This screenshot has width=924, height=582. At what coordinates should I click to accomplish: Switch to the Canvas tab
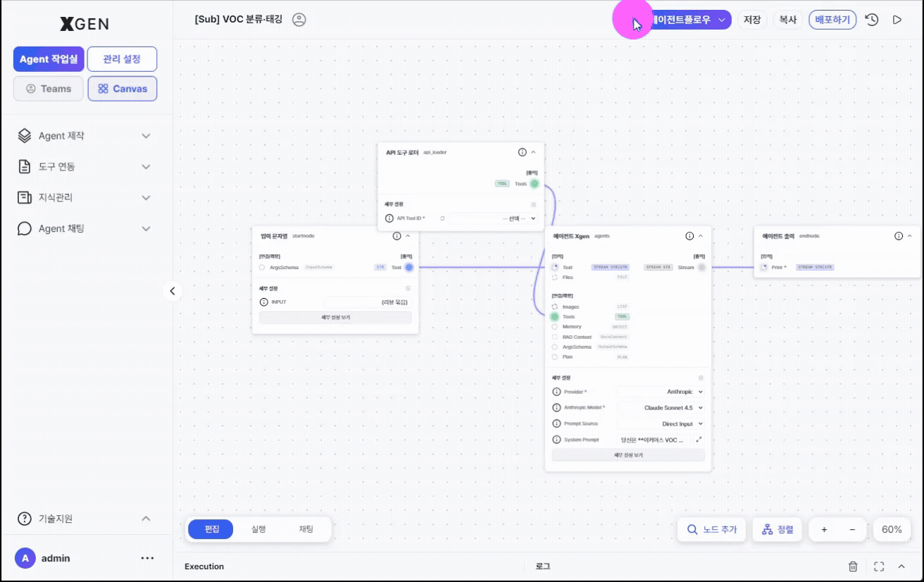[123, 89]
